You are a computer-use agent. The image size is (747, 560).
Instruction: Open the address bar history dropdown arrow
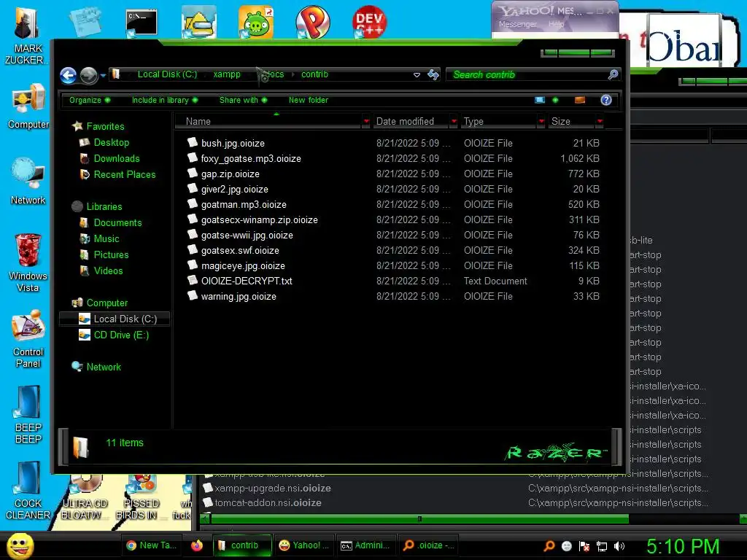[x=417, y=75]
